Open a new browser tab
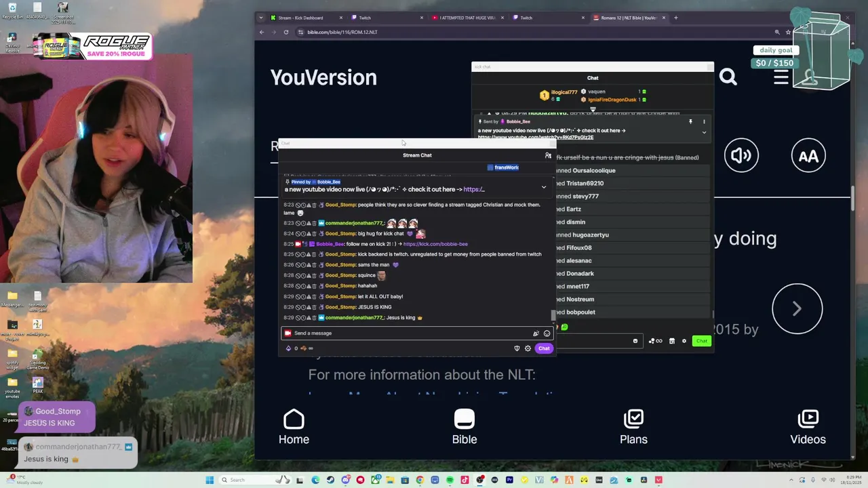The image size is (868, 488). pos(675,18)
